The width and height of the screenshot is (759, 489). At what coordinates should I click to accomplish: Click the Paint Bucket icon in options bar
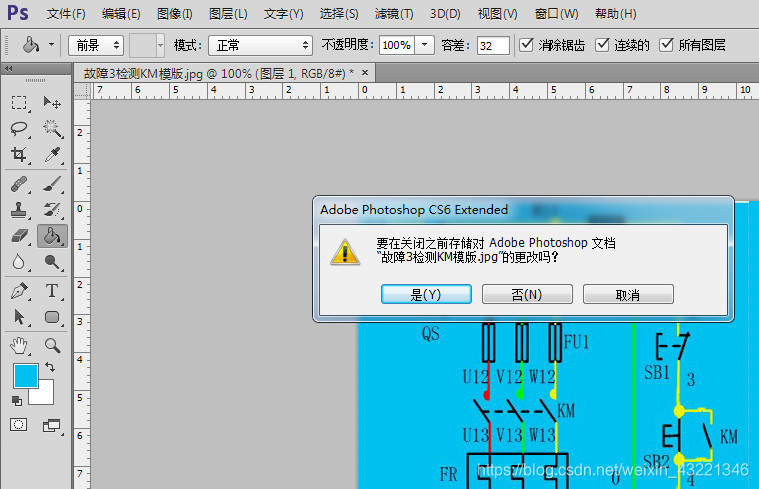pyautogui.click(x=31, y=45)
